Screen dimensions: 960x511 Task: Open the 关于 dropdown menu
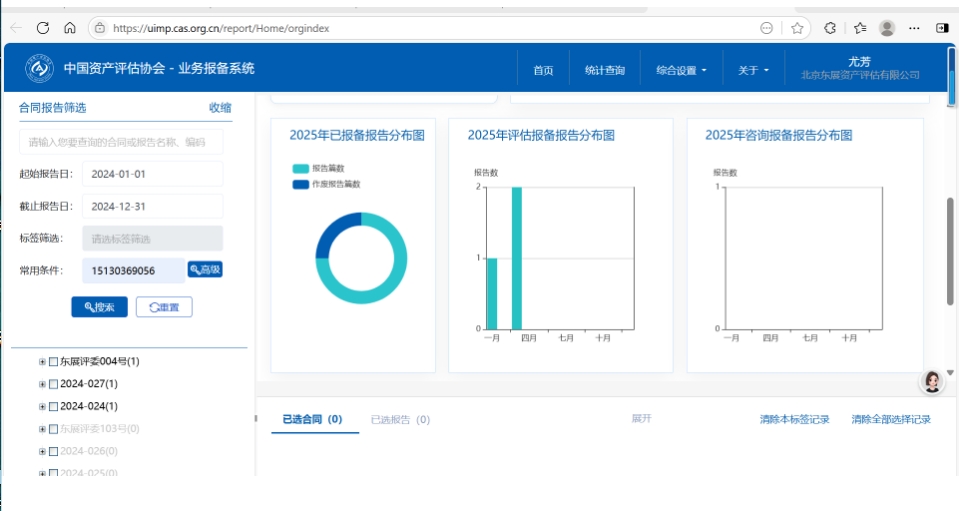753,70
